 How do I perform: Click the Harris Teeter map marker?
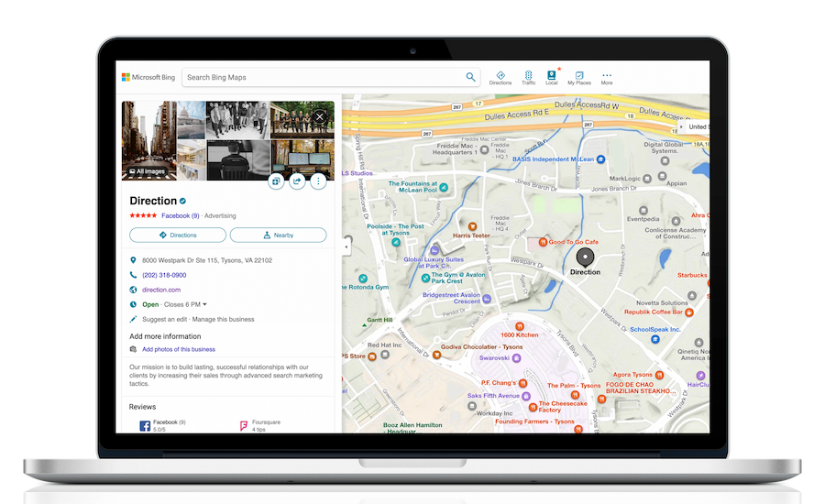(x=472, y=226)
